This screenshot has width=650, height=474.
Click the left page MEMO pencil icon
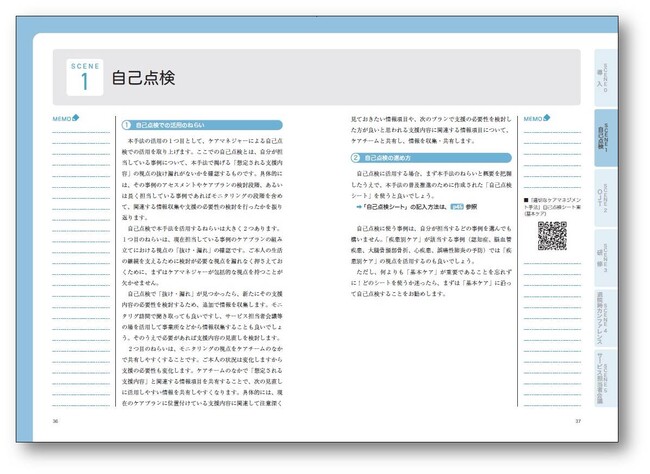pyautogui.click(x=75, y=118)
